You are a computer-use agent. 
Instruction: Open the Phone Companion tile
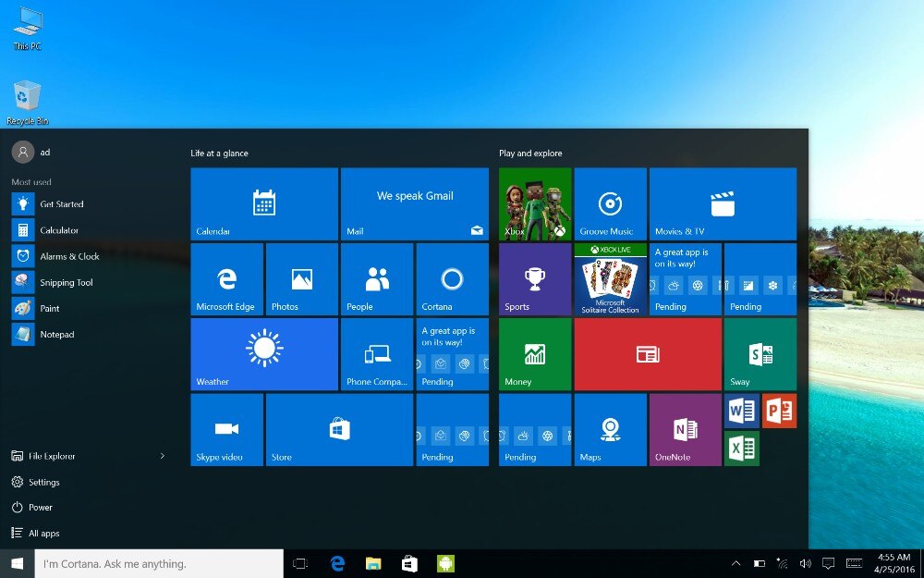377,354
